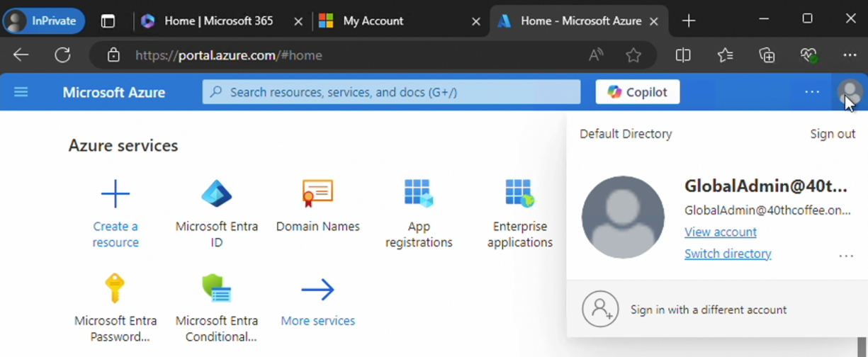Open the View account link
Viewport: 868px width, 357px height.
(721, 232)
